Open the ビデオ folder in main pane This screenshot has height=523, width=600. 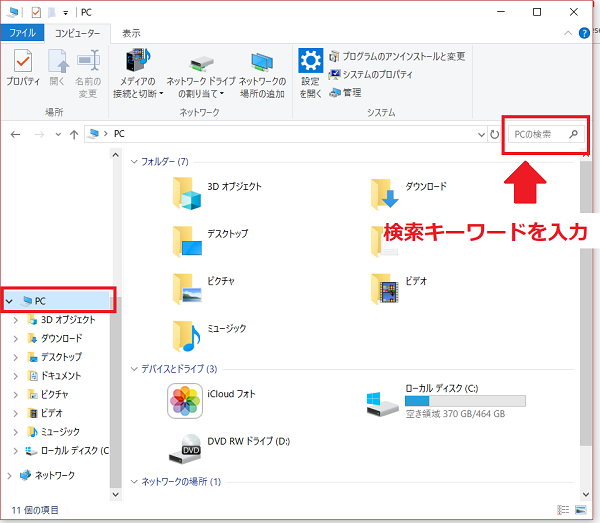click(x=399, y=288)
